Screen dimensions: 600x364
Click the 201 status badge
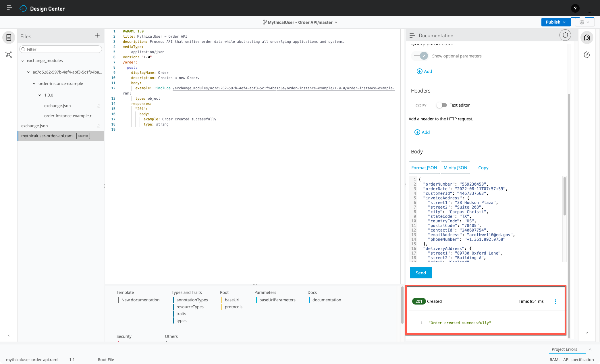[x=419, y=301]
